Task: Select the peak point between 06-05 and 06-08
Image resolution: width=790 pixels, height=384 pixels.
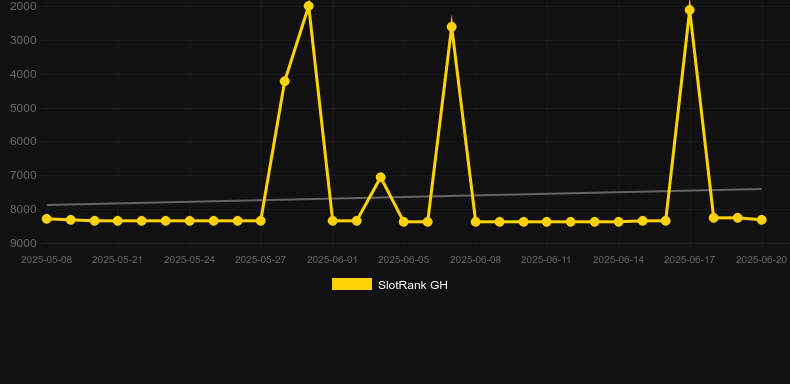Action: (452, 27)
